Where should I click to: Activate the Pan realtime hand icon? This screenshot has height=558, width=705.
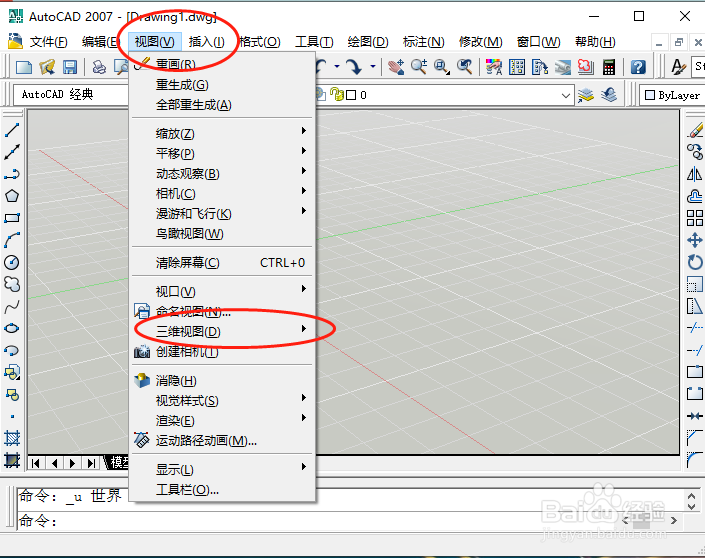396,67
